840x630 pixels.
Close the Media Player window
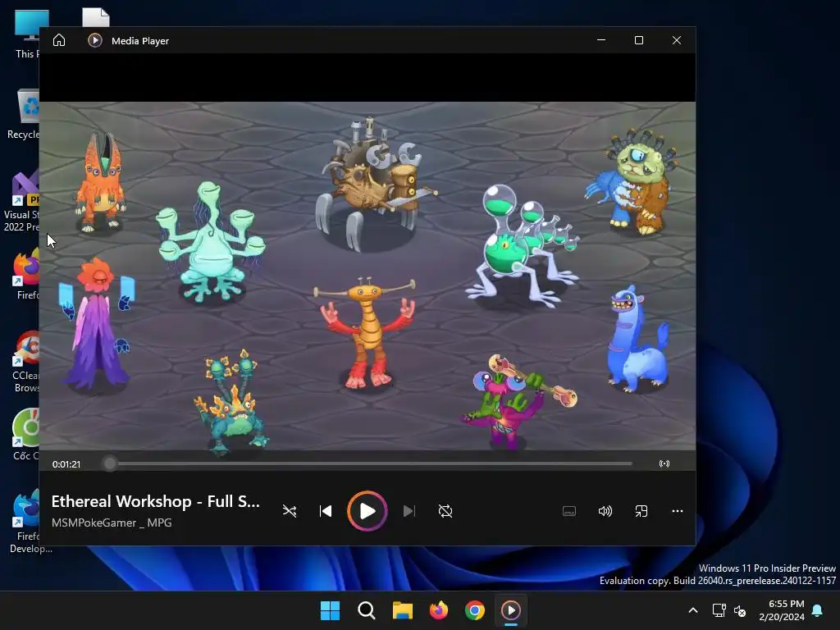677,40
